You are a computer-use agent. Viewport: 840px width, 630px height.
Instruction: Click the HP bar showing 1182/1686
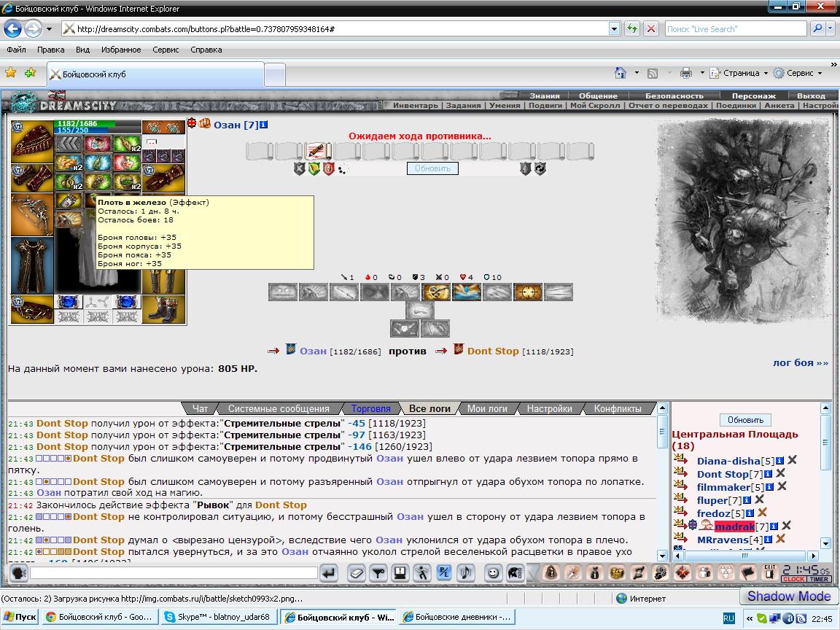[x=98, y=123]
